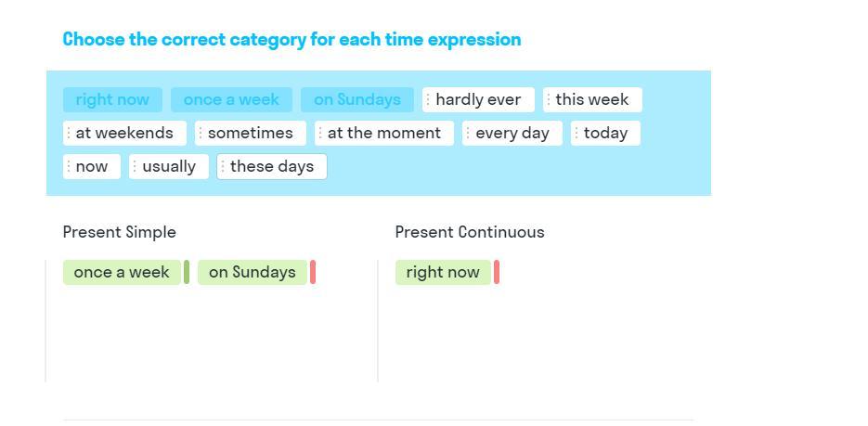Click 'on Sundays' in Present Simple column
This screenshot has width=868, height=426.
(x=253, y=272)
